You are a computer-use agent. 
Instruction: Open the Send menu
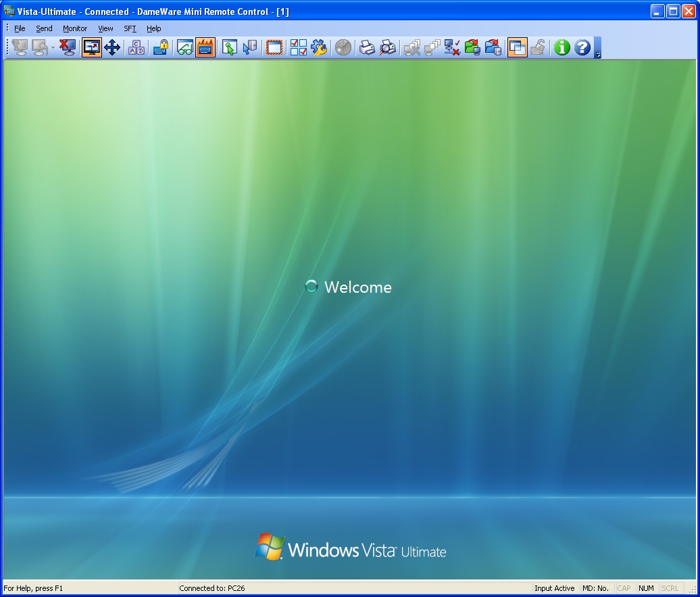click(x=44, y=28)
